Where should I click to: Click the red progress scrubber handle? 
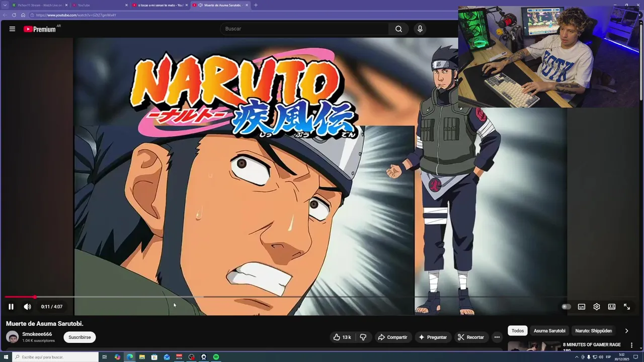tap(35, 297)
